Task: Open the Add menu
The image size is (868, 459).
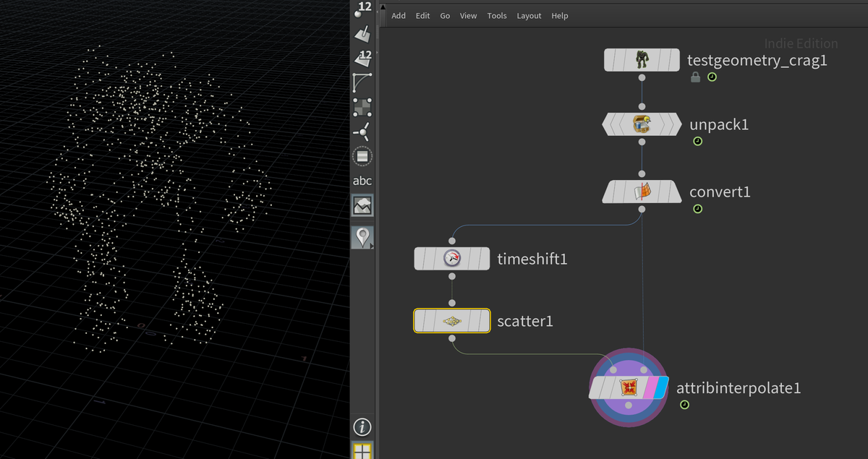Action: 399,16
